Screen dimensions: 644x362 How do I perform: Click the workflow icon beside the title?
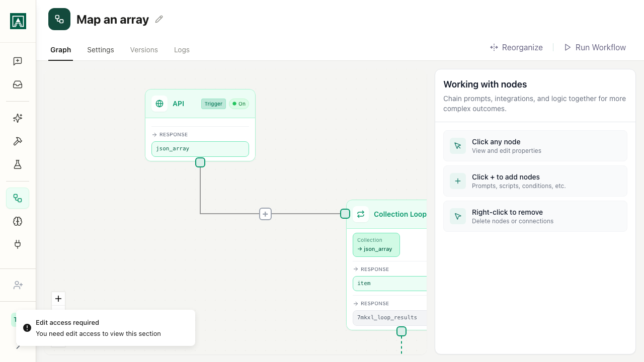[59, 19]
